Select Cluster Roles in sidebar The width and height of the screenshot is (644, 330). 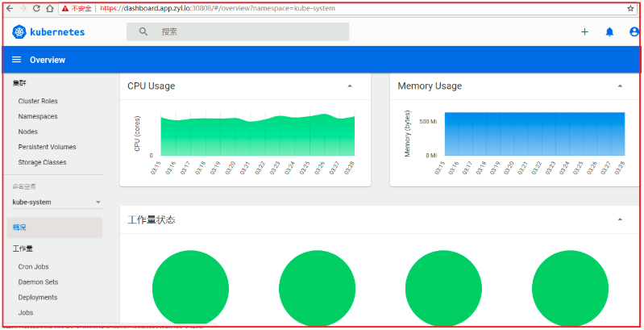(38, 101)
